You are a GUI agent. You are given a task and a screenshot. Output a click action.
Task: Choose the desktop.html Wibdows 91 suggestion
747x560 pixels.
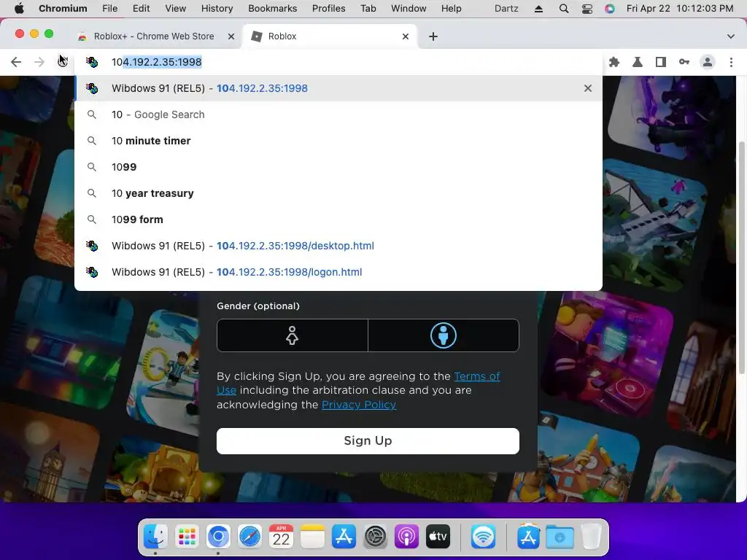(338, 246)
